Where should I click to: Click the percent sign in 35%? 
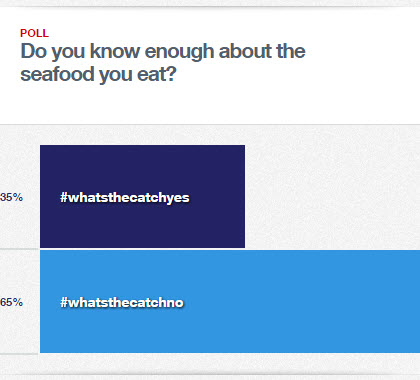click(x=18, y=197)
